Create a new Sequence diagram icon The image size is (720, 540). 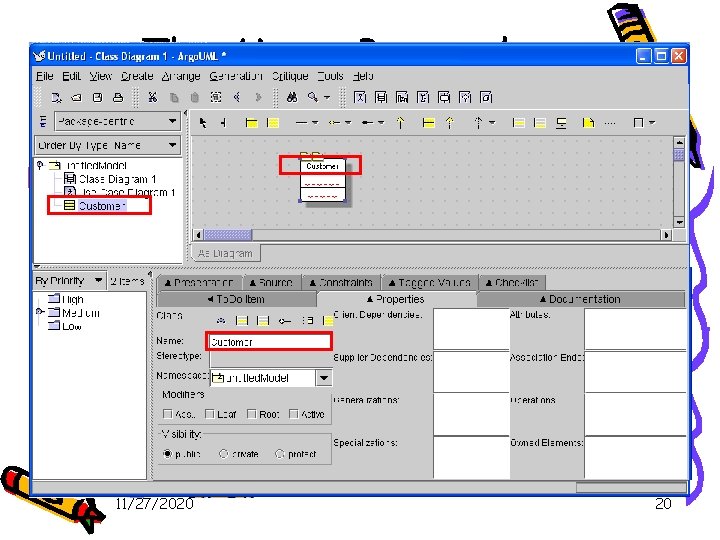(402, 97)
